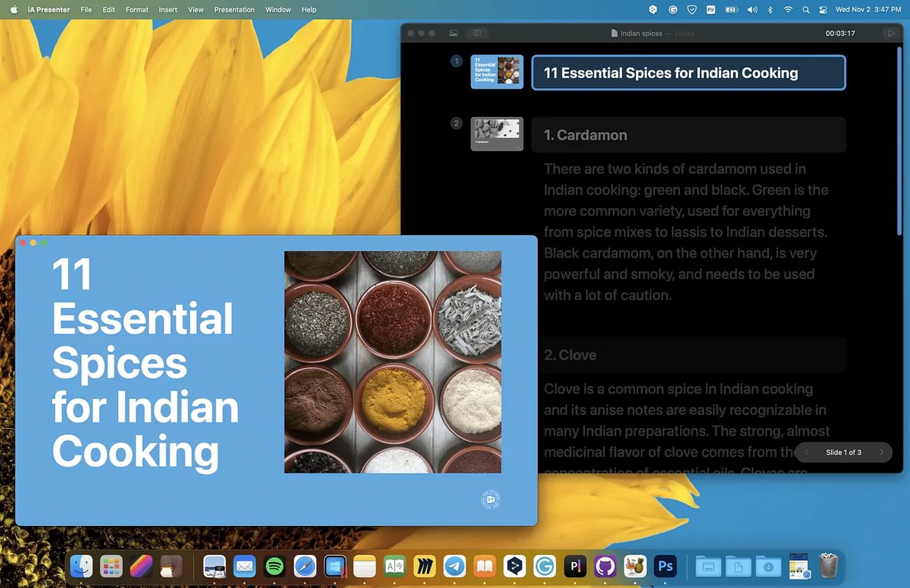This screenshot has width=910, height=588.
Task: Open Telegram from the Dock
Action: pos(454,567)
